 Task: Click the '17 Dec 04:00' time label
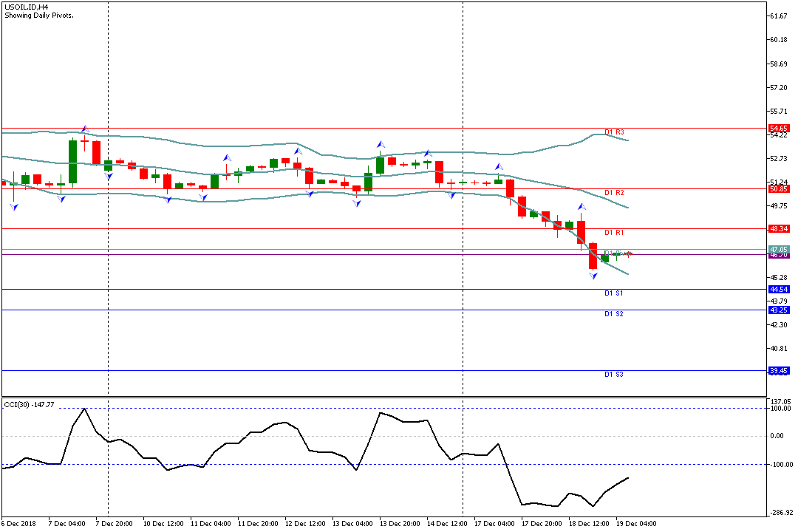[494, 523]
